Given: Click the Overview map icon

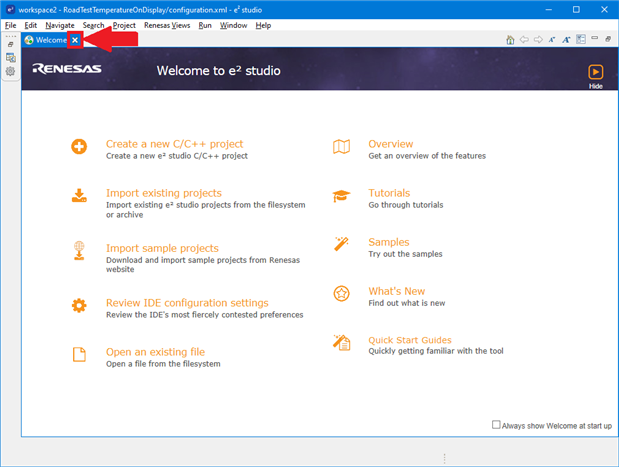Looking at the screenshot, I should (x=341, y=146).
